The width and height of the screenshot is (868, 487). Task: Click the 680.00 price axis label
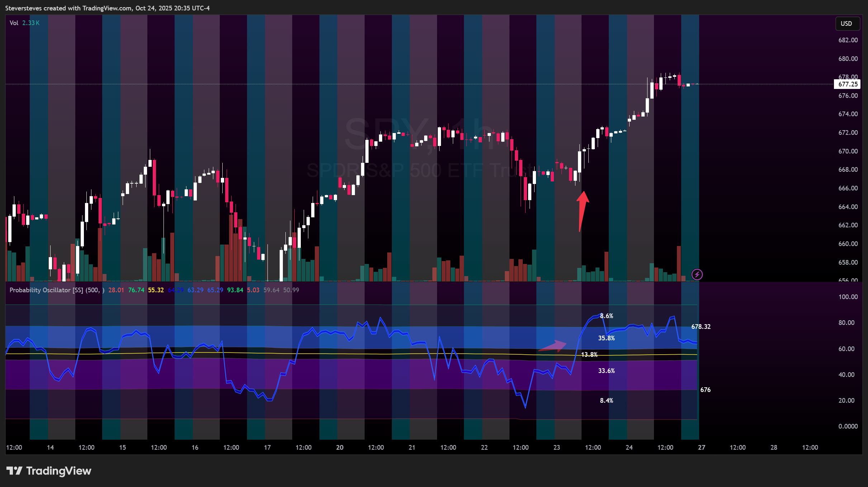(848, 59)
